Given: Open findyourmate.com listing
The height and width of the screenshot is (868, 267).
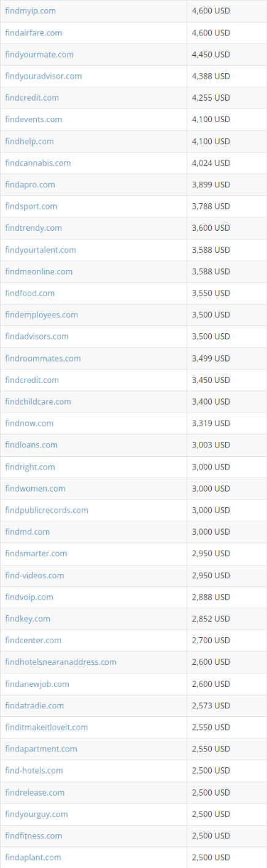Looking at the screenshot, I should coord(39,54).
